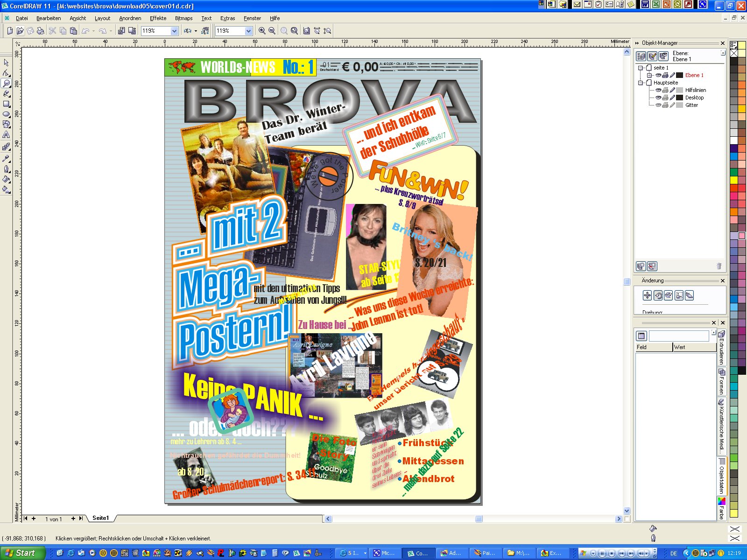Go to next page arrow in navigator

point(81,518)
